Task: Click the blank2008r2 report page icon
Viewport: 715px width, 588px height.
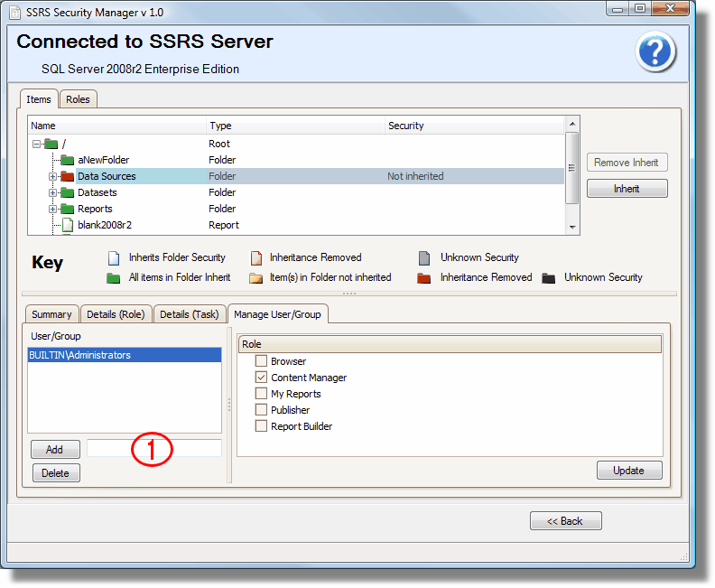Action: click(x=68, y=225)
